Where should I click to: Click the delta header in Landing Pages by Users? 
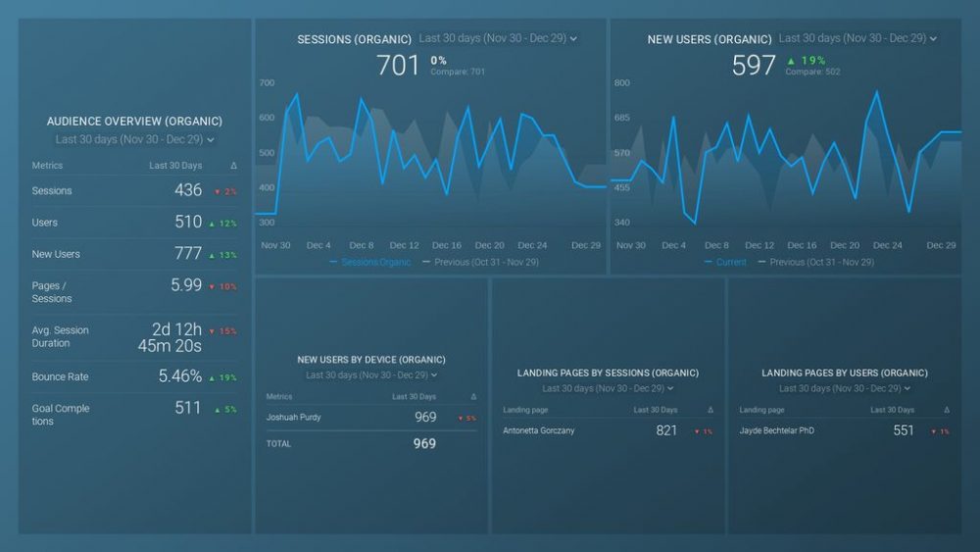947,410
